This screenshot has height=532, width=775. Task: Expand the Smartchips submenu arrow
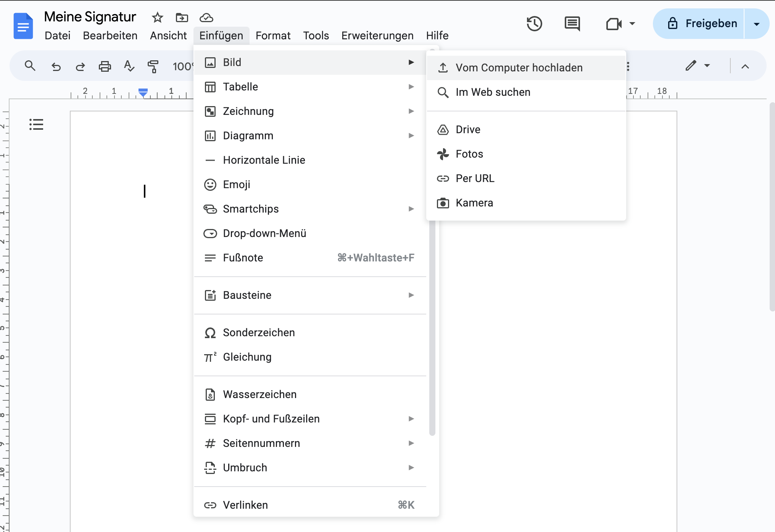[x=412, y=209]
